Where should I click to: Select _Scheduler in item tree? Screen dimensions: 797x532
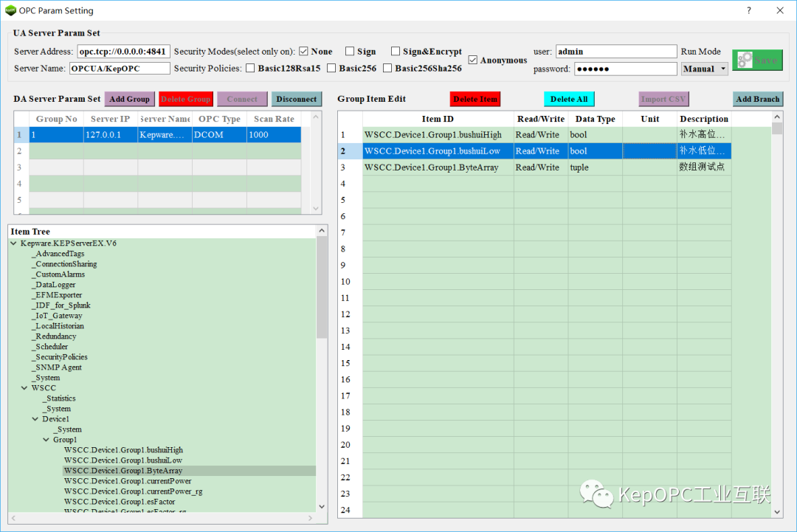(50, 347)
